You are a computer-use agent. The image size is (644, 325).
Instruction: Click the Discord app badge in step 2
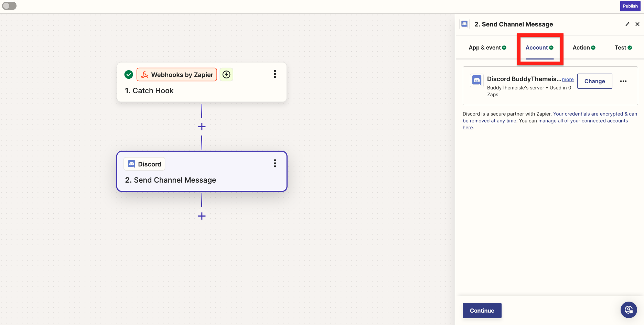(144, 164)
